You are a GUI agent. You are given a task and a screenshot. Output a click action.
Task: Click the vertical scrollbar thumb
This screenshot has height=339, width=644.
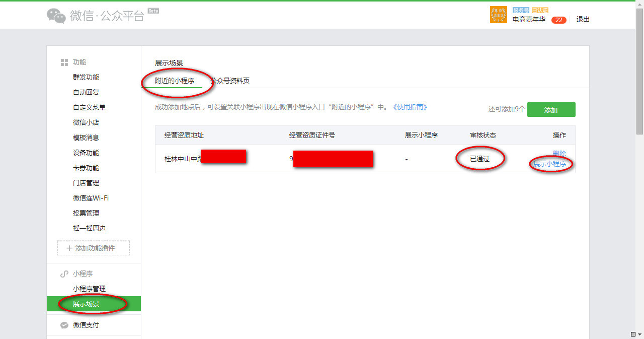coord(640,72)
